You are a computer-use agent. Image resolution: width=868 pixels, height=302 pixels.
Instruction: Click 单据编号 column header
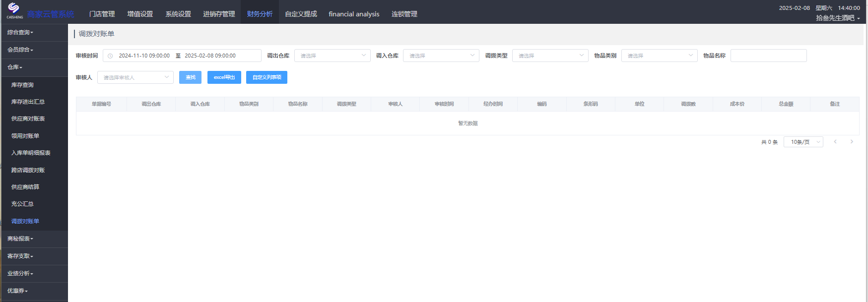[101, 104]
